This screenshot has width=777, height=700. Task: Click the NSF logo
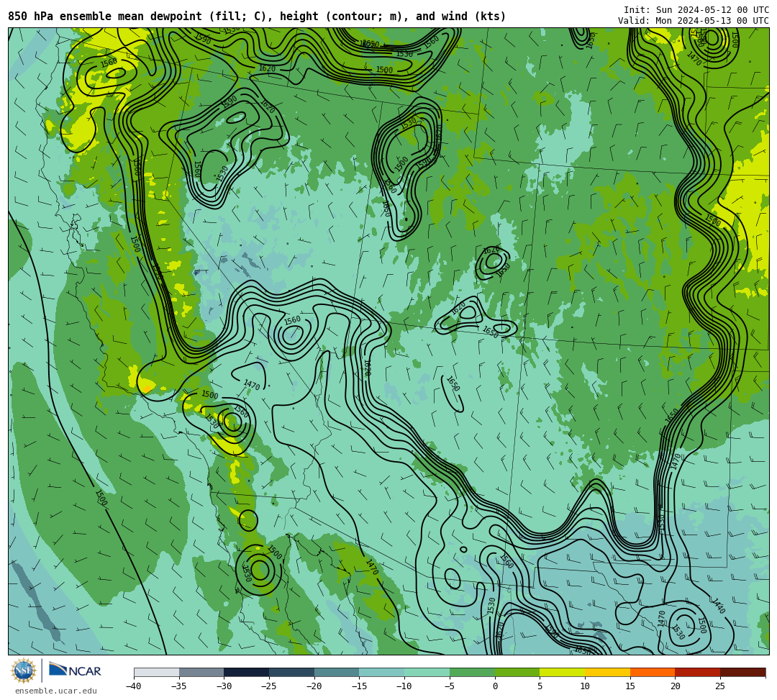tap(23, 671)
